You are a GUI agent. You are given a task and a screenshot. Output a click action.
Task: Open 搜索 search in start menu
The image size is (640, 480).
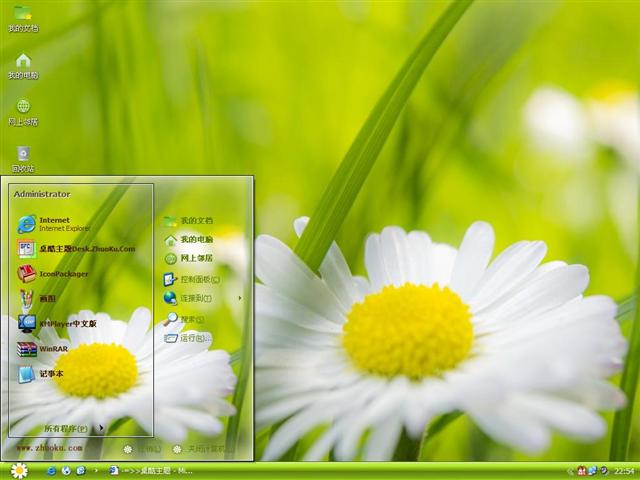184,319
